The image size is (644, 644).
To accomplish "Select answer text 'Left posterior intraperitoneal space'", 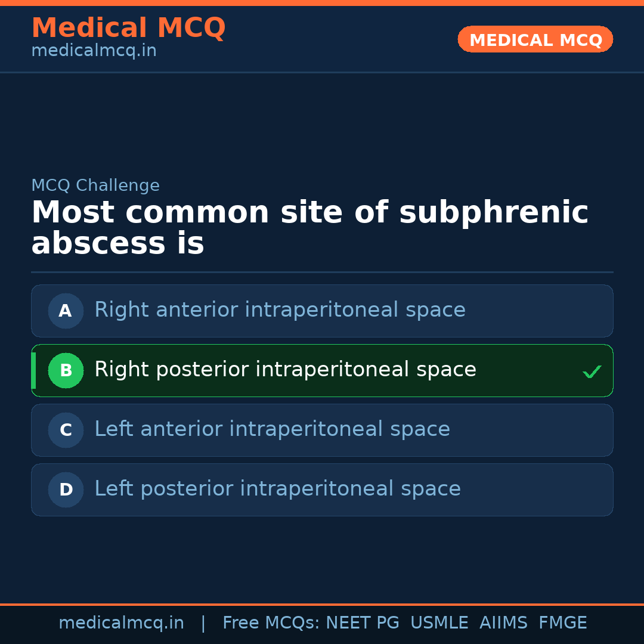I will (x=277, y=489).
